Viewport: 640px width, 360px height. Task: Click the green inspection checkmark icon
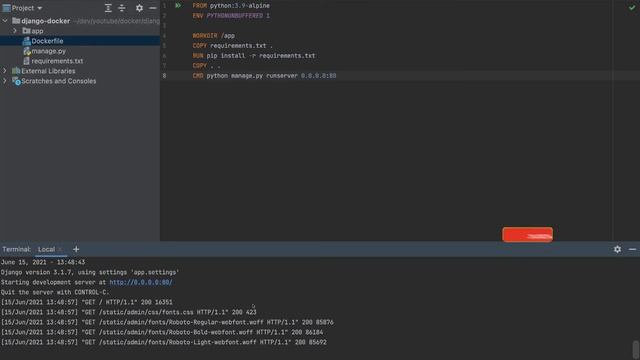pos(632,7)
